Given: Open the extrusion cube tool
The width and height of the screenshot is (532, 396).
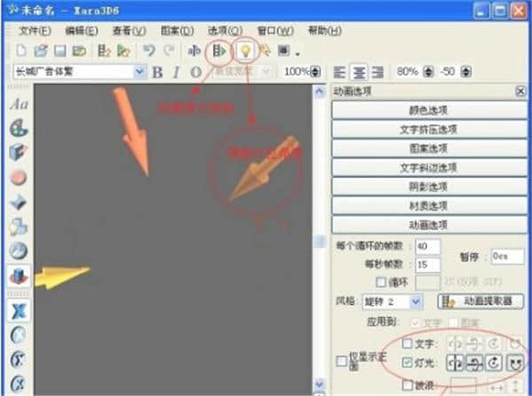Looking at the screenshot, I should coord(19,152).
